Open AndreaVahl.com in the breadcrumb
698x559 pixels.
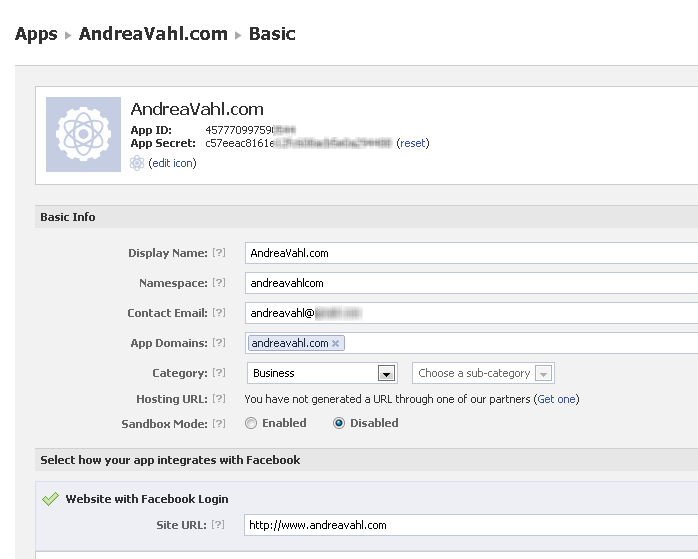tap(153, 34)
